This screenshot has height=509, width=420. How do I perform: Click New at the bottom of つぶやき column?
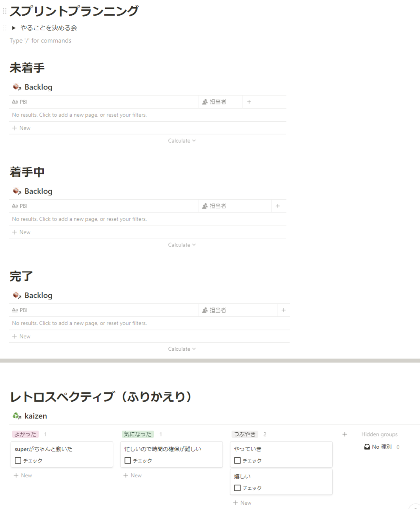[242, 503]
